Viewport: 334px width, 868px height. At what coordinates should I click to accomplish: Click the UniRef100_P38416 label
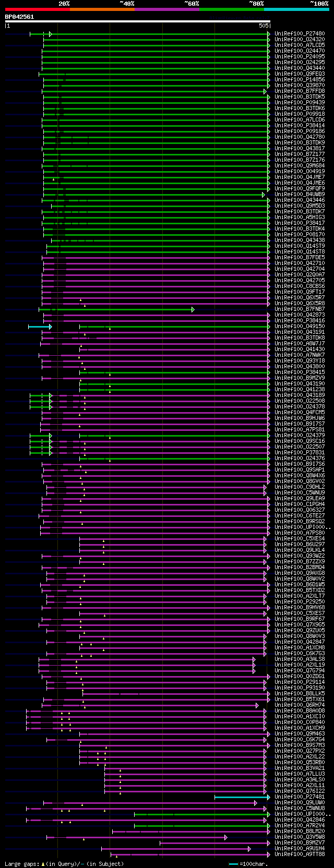300,321
